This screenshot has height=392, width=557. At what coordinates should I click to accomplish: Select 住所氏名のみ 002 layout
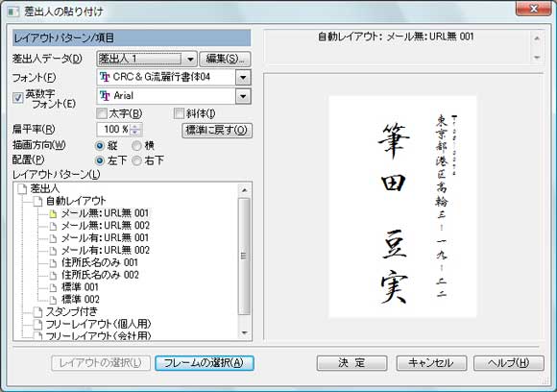[100, 275]
